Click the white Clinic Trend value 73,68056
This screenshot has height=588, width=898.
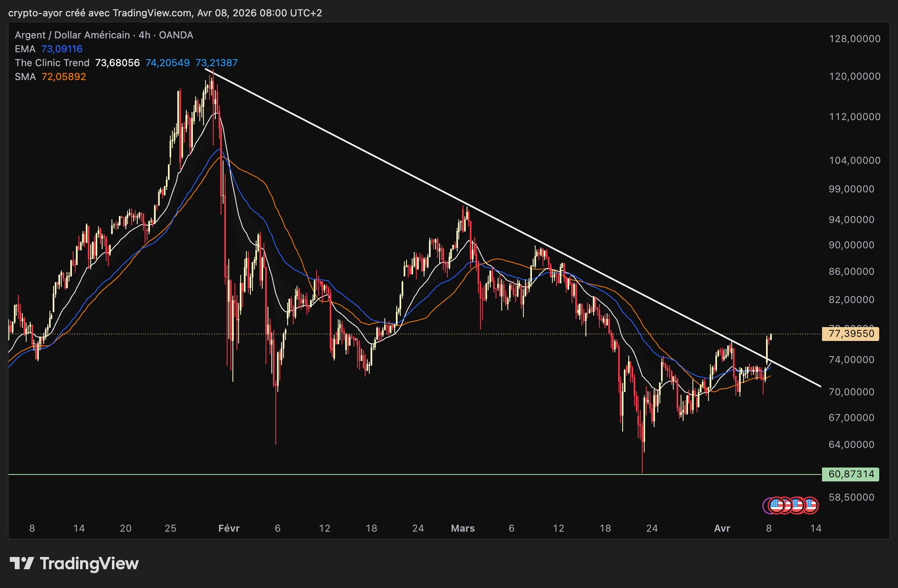coord(117,63)
